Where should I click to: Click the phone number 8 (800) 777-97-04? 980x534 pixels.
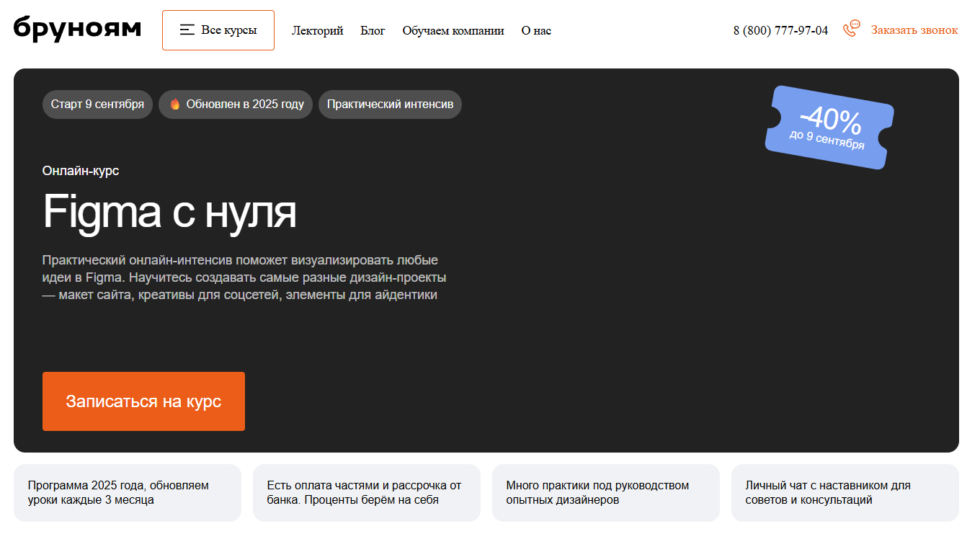[x=780, y=30]
